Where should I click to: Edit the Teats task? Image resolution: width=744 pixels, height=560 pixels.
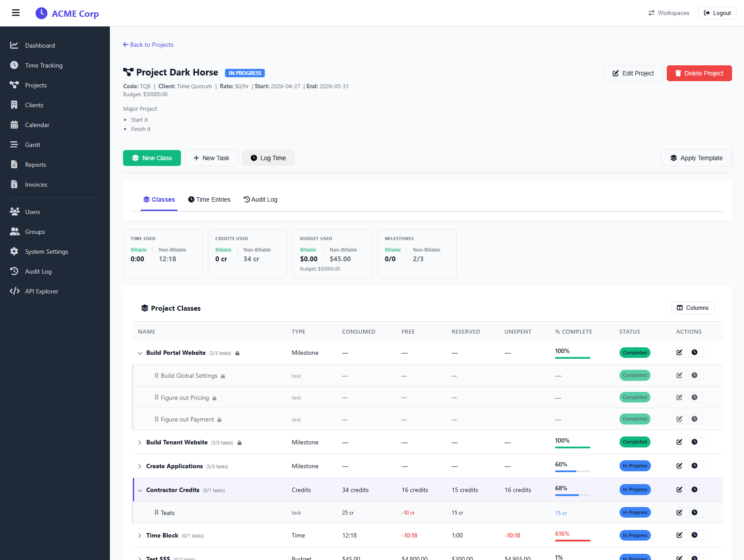coord(680,513)
